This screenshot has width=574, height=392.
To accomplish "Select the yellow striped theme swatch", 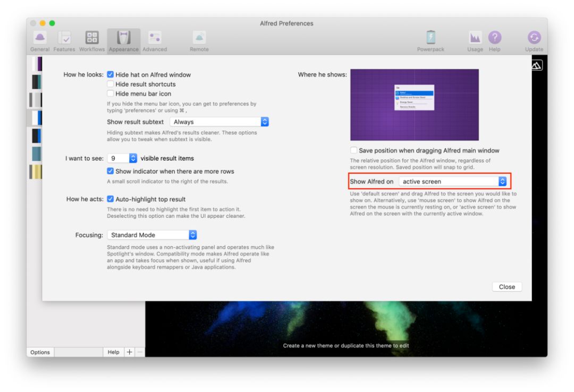I will [36, 172].
